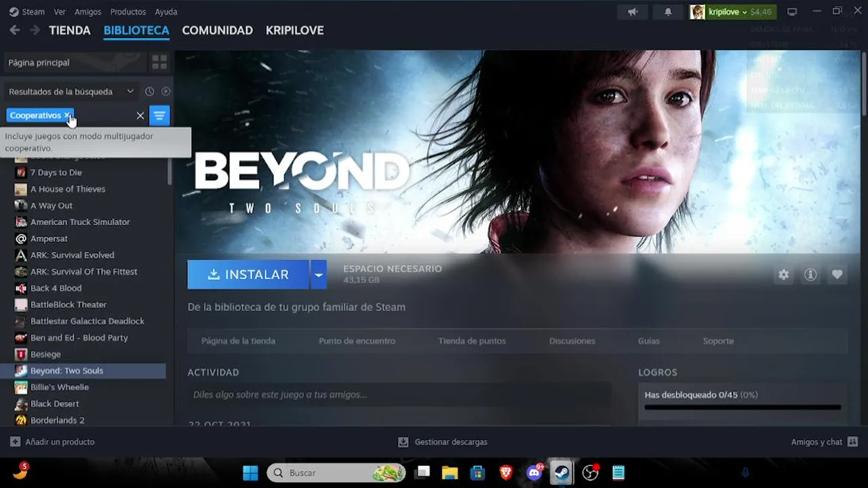Open the install options dropdown arrow
The height and width of the screenshot is (488, 868).
[x=318, y=274]
